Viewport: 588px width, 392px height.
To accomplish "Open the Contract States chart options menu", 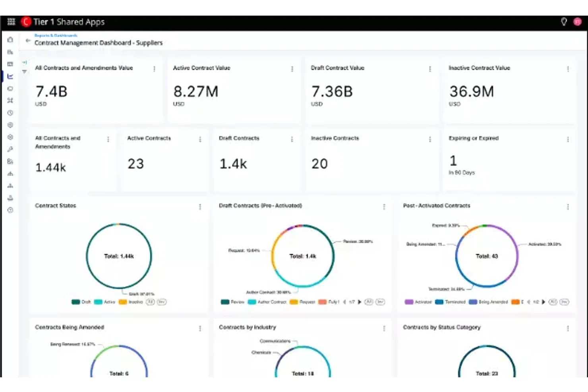I will [x=200, y=207].
